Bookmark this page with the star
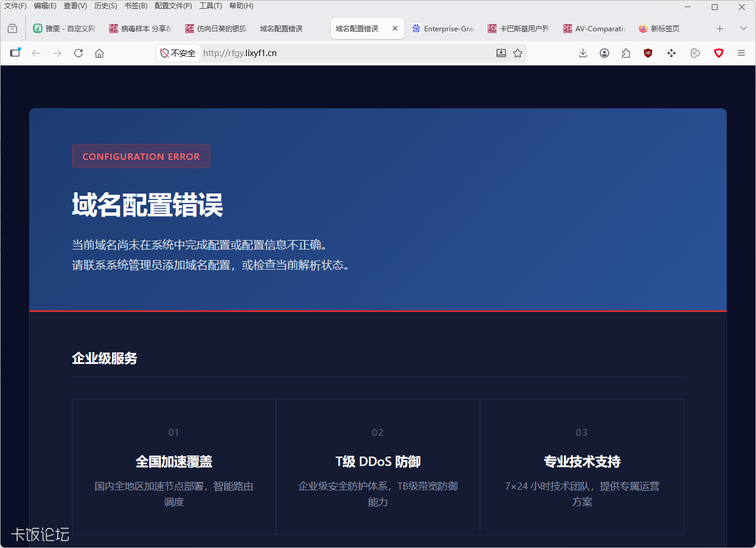The height and width of the screenshot is (548, 756). tap(518, 53)
